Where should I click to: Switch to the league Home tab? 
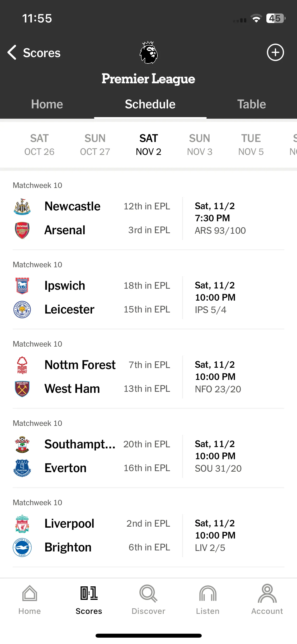[x=47, y=104]
